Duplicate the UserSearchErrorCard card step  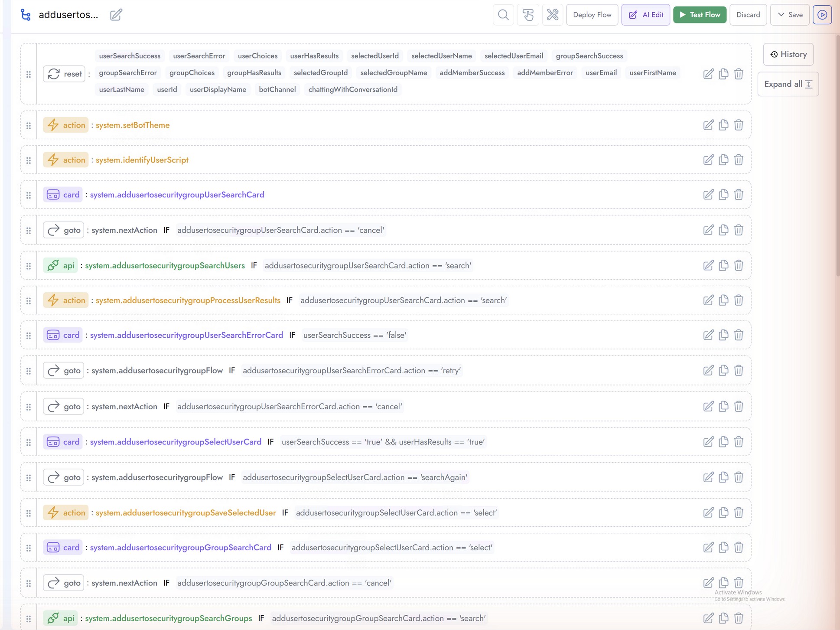tap(723, 335)
